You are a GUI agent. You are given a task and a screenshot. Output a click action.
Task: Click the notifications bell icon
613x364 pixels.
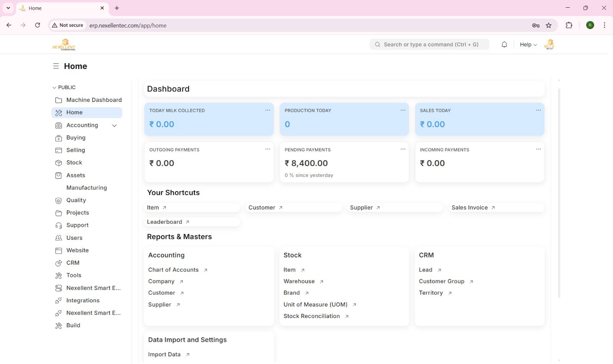(x=504, y=44)
